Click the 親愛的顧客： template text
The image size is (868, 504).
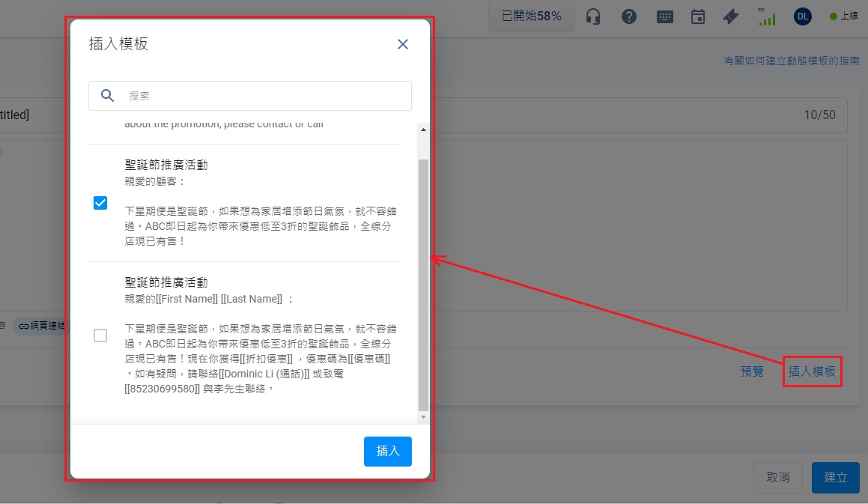154,182
